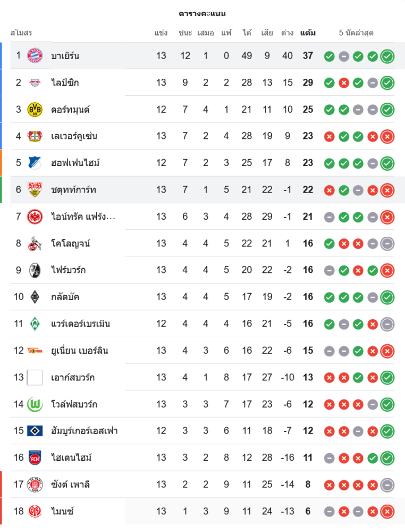Click the 5 นัดล่าสุด column header
The height and width of the screenshot is (532, 405).
tap(356, 33)
